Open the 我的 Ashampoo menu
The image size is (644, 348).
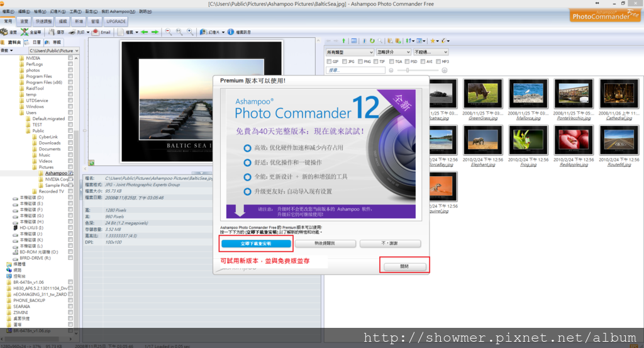(118, 11)
